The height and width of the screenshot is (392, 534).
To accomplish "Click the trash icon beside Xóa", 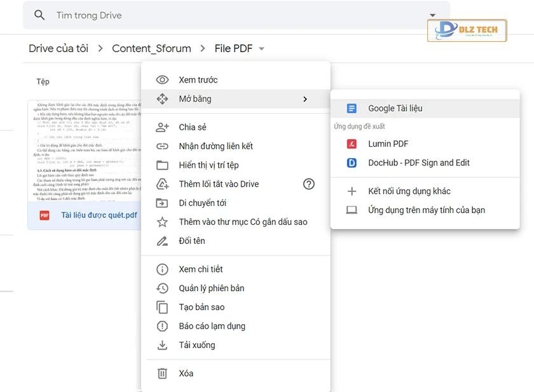I will pyautogui.click(x=162, y=374).
